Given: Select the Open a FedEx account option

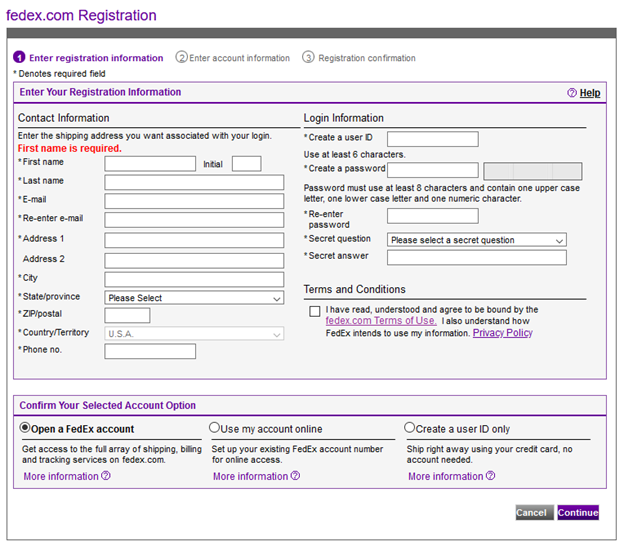Looking at the screenshot, I should [26, 428].
